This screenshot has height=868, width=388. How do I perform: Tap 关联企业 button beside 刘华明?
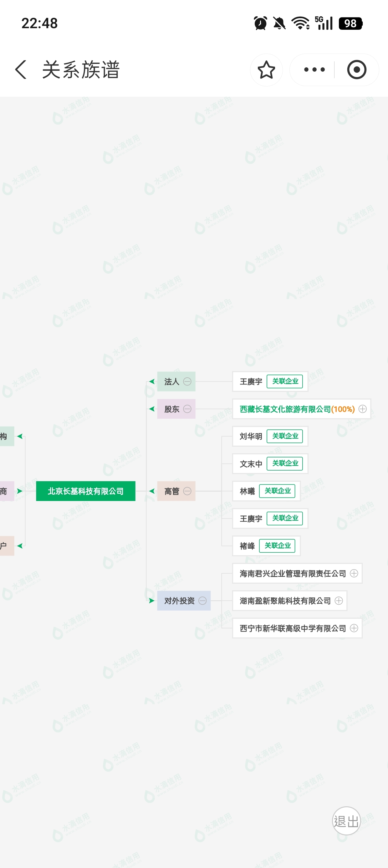[285, 437]
